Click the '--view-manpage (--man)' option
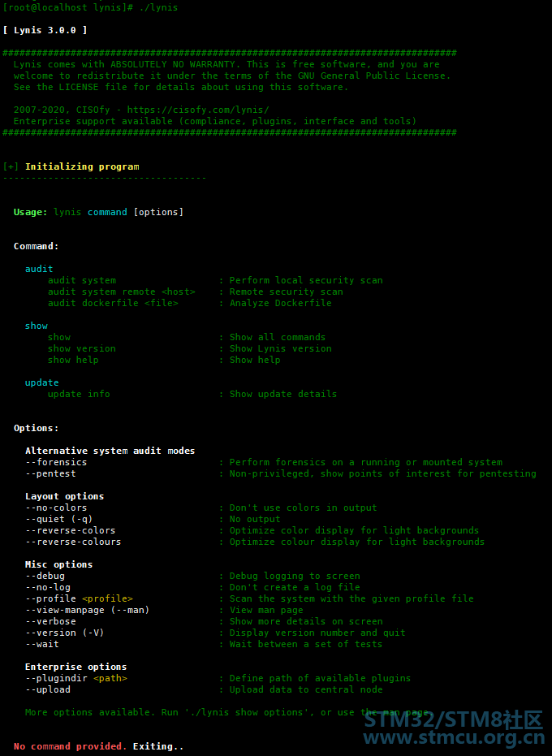The image size is (552, 756). click(x=87, y=610)
